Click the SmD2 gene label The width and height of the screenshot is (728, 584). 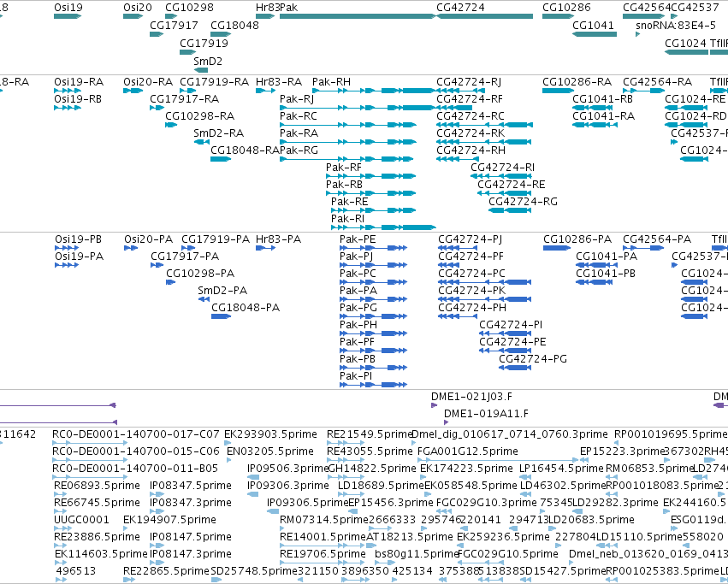pos(208,61)
